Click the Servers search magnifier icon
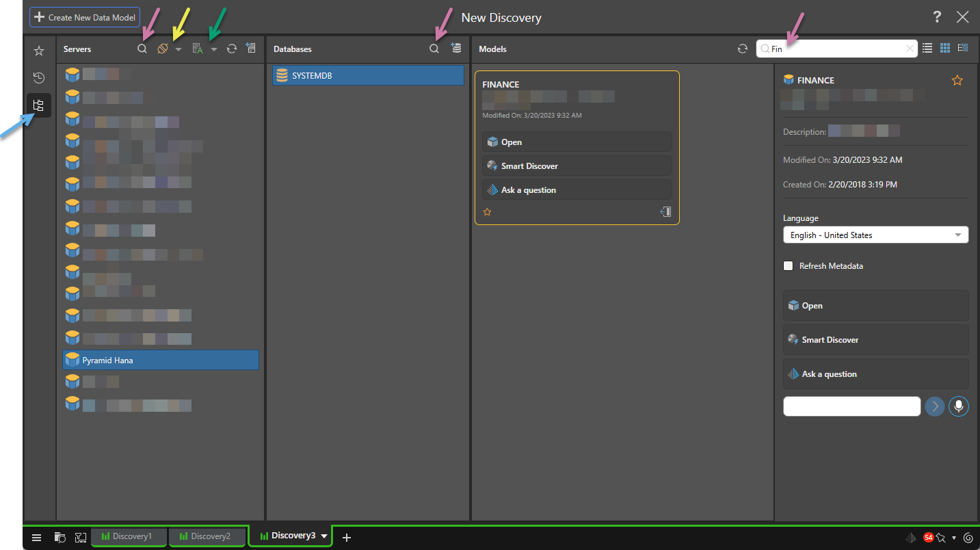The height and width of the screenshot is (550, 980). coord(142,49)
